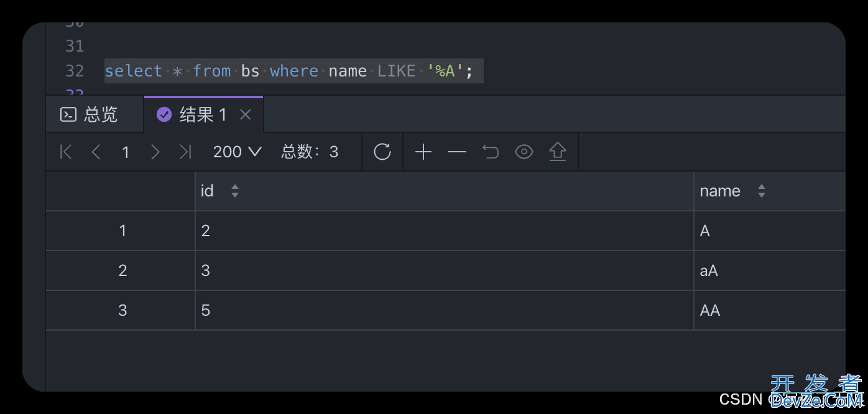Go to previous results page
868x414 pixels.
click(96, 152)
